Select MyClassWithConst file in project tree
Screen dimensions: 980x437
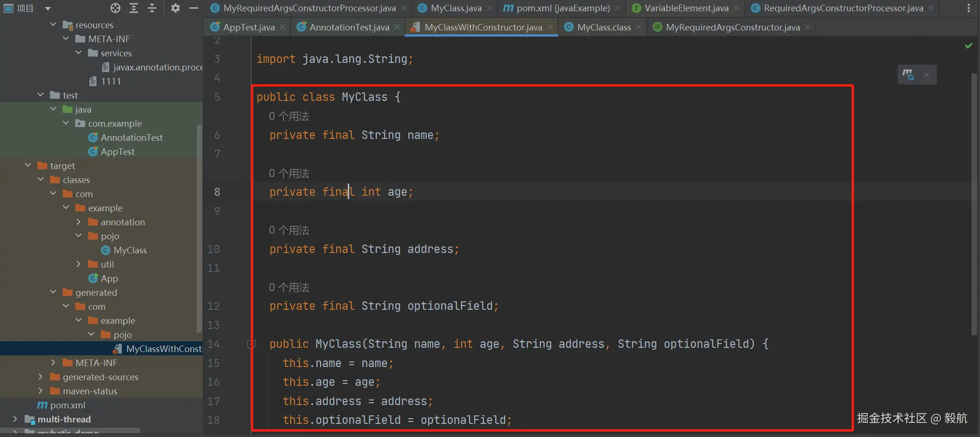coord(158,349)
